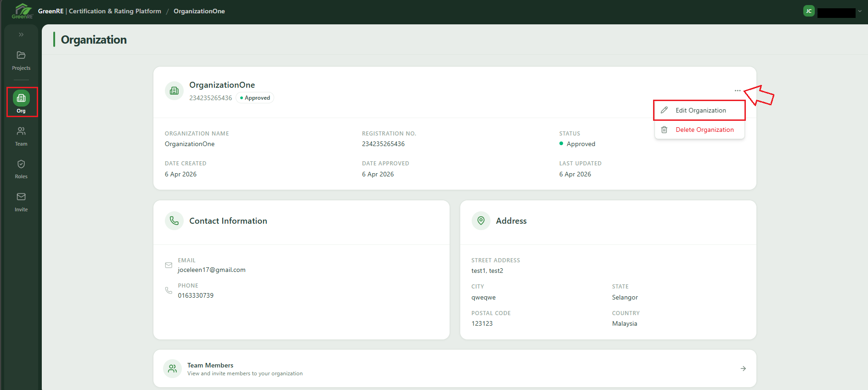
Task: Click the Selangor state value
Action: pos(625,297)
